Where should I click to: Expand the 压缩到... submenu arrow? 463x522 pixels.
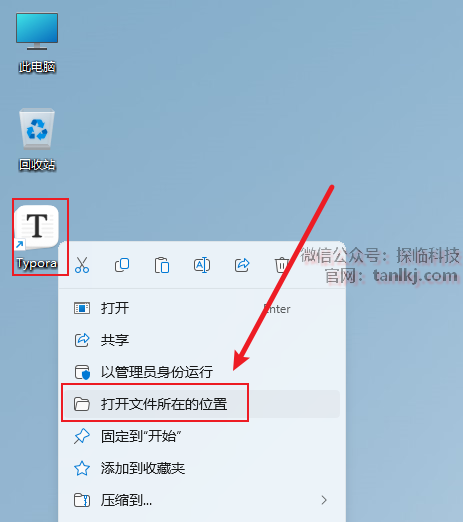tap(324, 500)
